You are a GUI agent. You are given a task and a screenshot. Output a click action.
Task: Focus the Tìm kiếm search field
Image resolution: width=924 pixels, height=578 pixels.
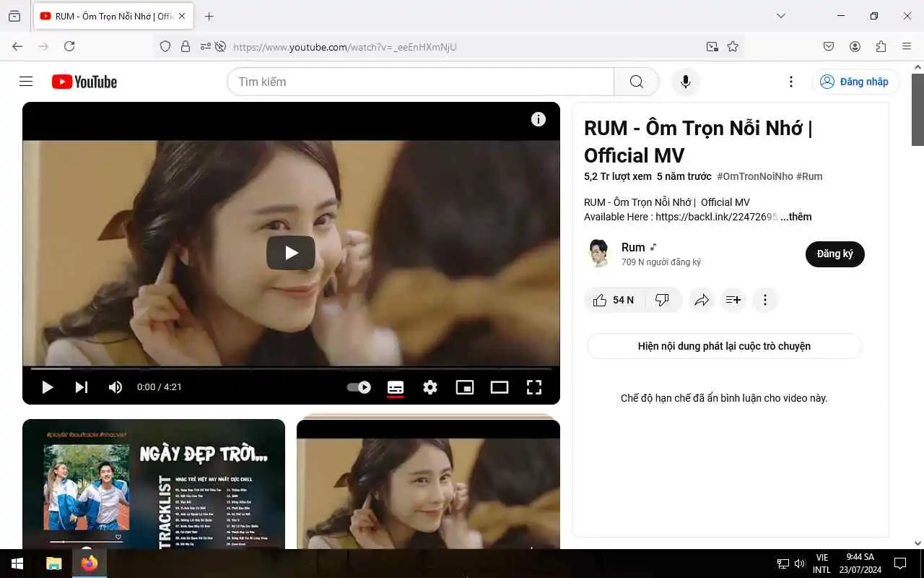421,82
